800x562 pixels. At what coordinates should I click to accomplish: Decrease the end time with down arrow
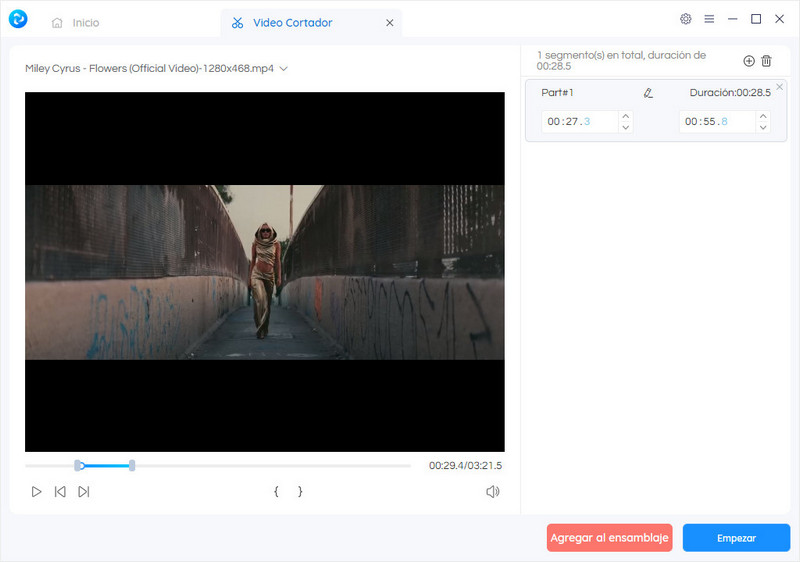coord(763,127)
